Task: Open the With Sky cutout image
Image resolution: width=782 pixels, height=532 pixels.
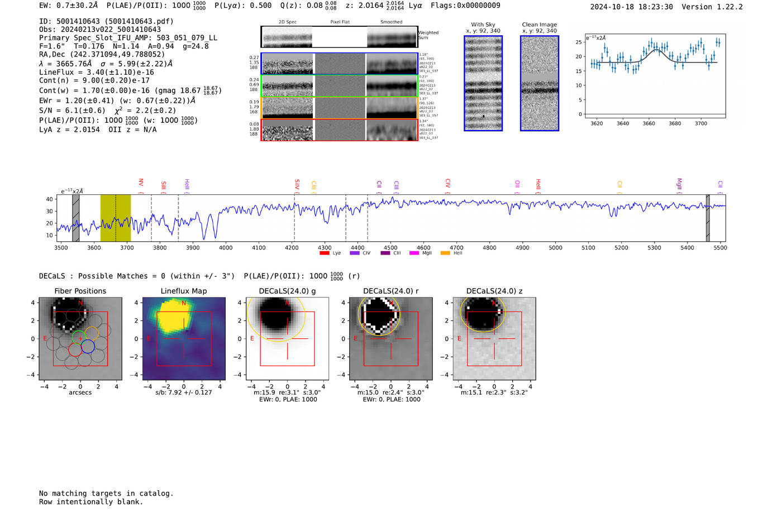Action: click(x=483, y=83)
